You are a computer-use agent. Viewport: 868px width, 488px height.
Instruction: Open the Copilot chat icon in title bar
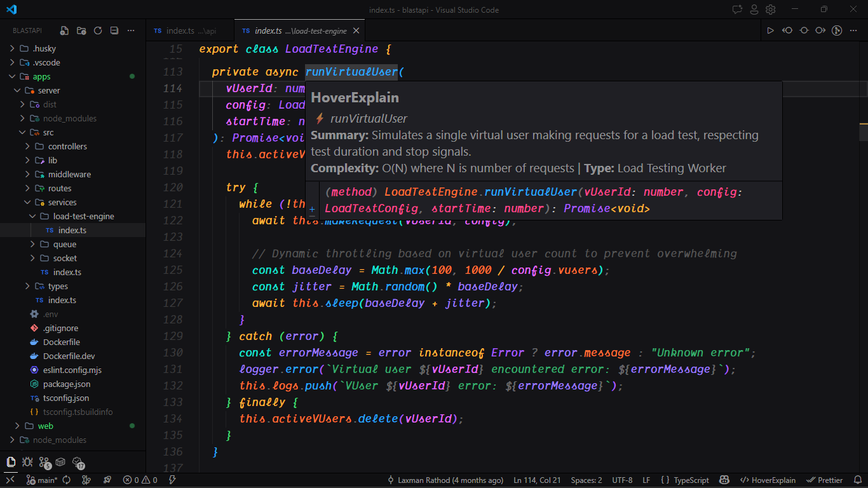[737, 10]
